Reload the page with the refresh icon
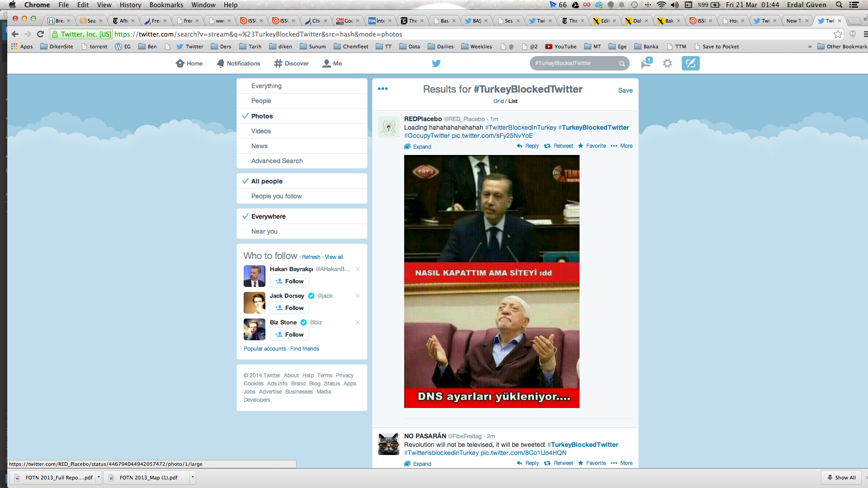This screenshot has width=868, height=488. pyautogui.click(x=40, y=34)
